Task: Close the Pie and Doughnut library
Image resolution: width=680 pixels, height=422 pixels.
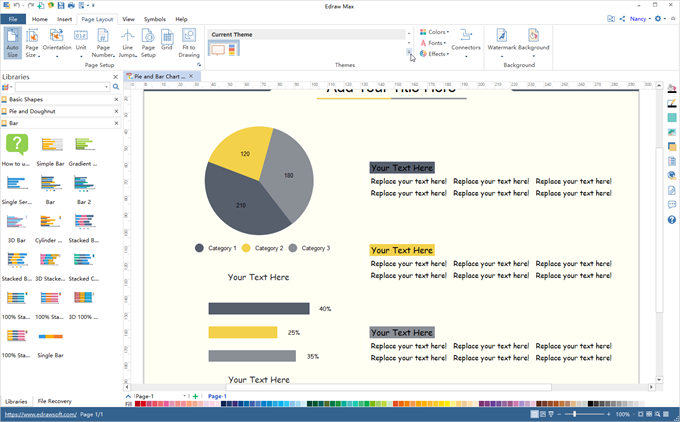Action: [x=116, y=111]
